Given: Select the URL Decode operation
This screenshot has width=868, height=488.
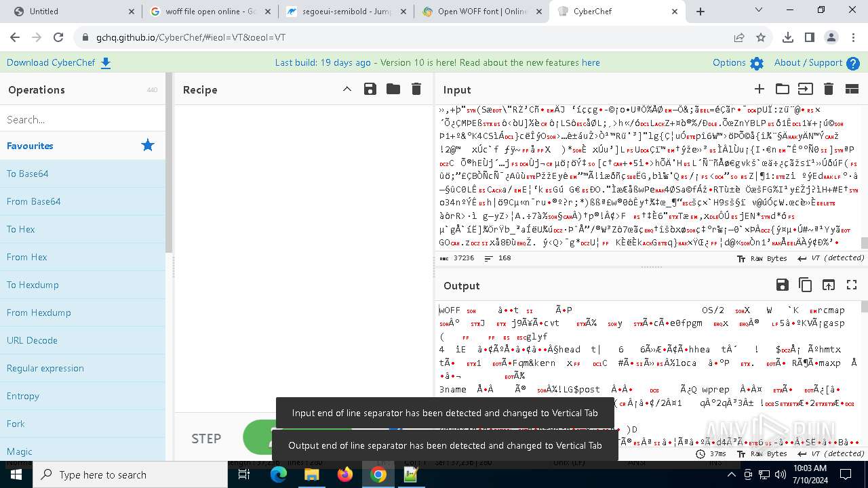Looking at the screenshot, I should tap(82, 340).
